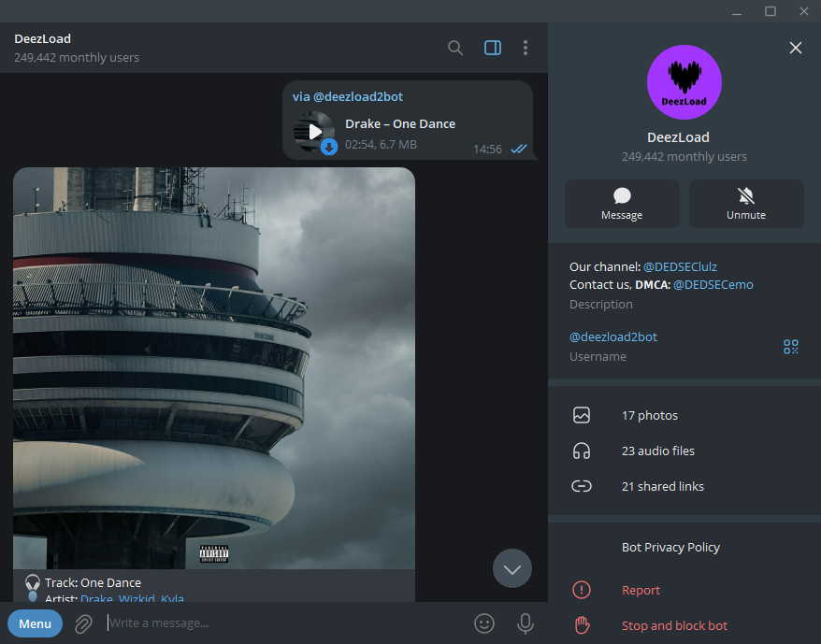The image size is (821, 644).
Task: Select Stop and block bot
Action: (x=674, y=625)
